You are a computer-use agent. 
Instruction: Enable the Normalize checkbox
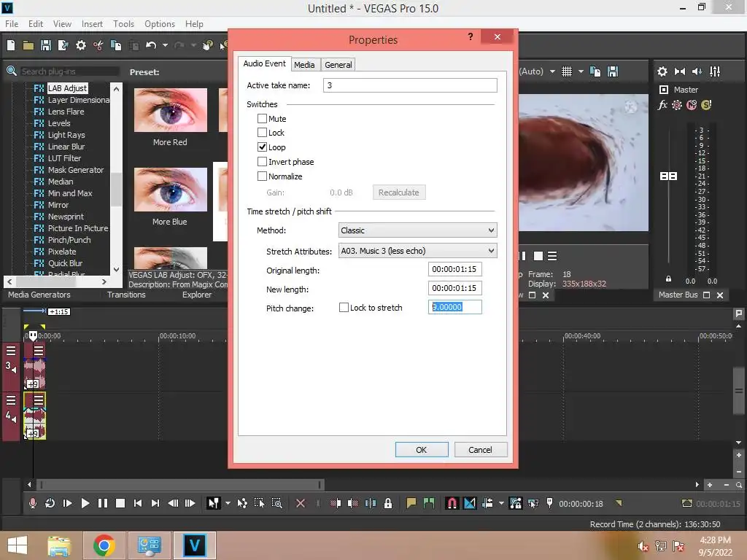click(262, 176)
